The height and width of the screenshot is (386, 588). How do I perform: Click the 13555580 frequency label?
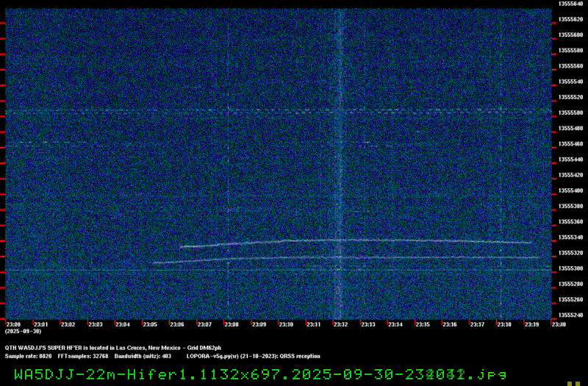pos(570,50)
